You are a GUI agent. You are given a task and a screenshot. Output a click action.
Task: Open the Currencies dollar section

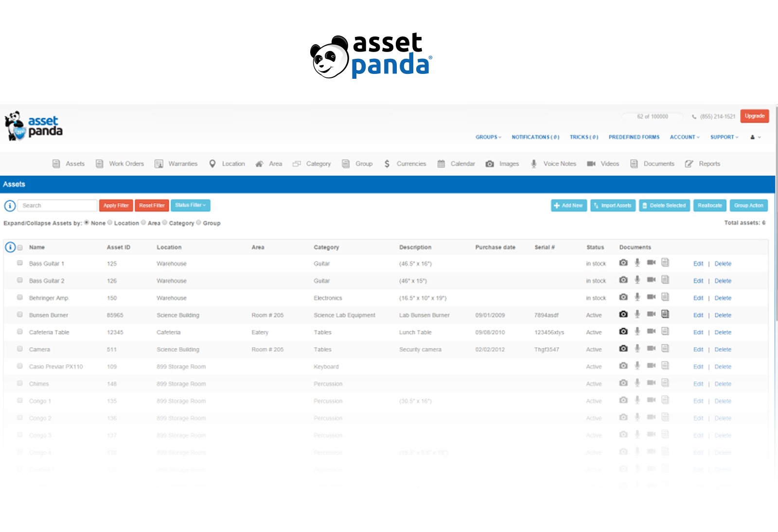coord(405,164)
